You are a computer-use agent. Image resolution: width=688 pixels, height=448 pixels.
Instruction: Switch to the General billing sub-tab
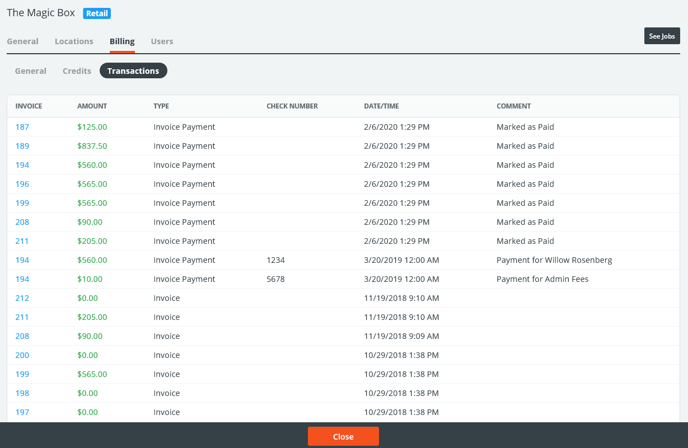pyautogui.click(x=30, y=71)
